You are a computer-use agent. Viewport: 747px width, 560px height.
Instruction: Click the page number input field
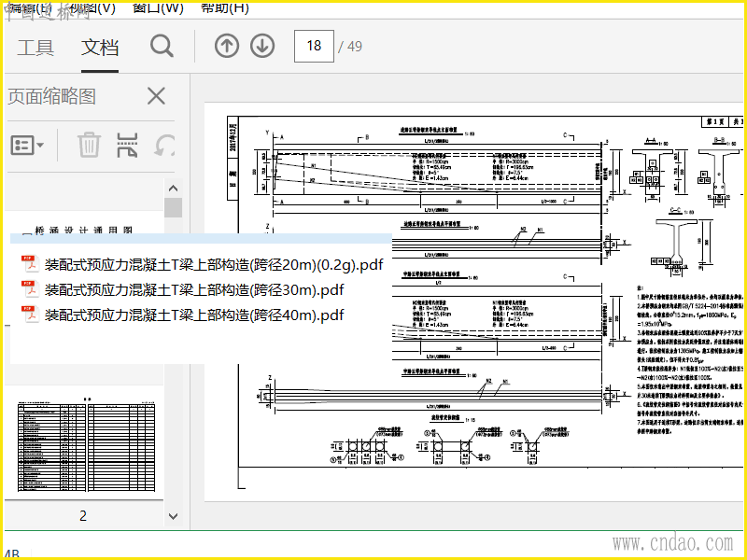click(x=314, y=46)
